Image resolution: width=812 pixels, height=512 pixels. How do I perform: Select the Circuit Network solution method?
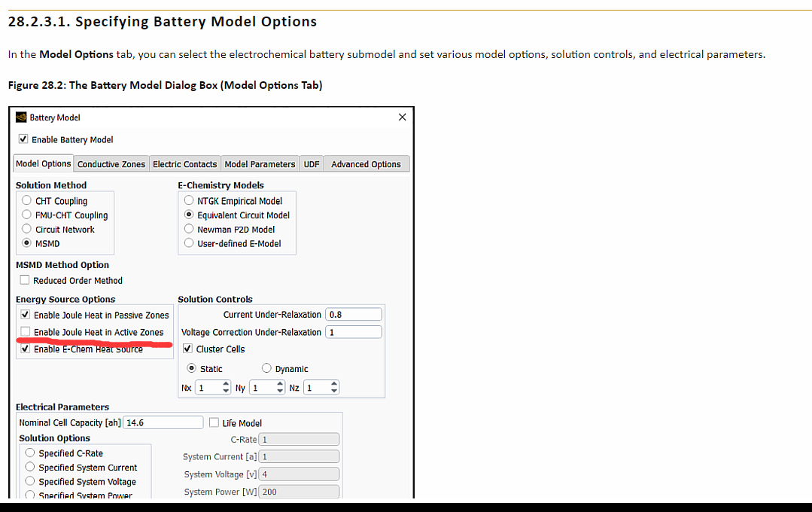click(26, 229)
